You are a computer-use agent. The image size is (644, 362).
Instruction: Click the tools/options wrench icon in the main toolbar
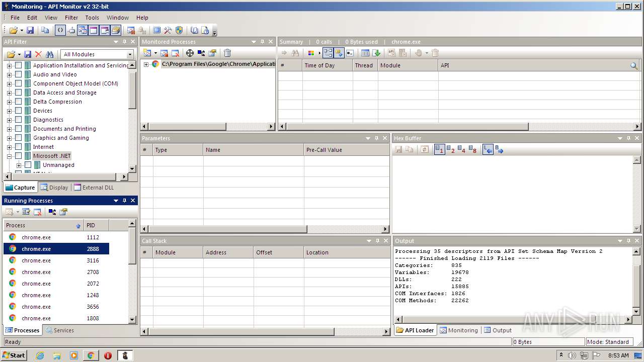[x=168, y=30]
